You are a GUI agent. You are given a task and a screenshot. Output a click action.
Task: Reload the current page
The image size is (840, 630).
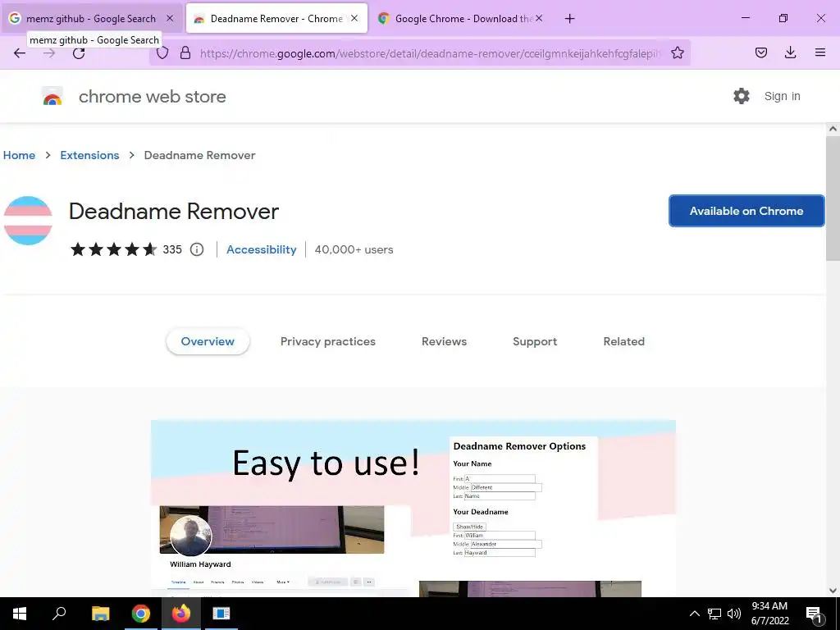pos(79,52)
